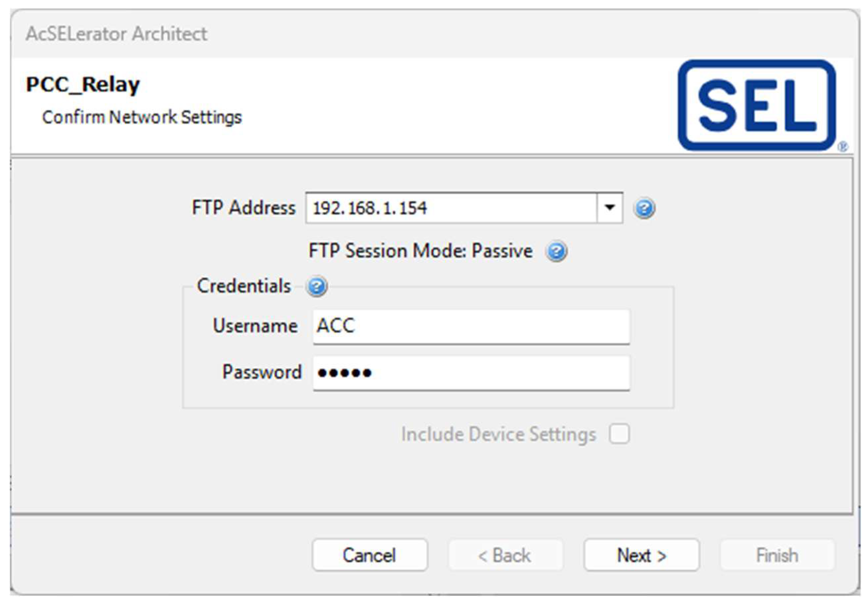
Task: Click the PCC_Relay heading
Action: point(83,84)
